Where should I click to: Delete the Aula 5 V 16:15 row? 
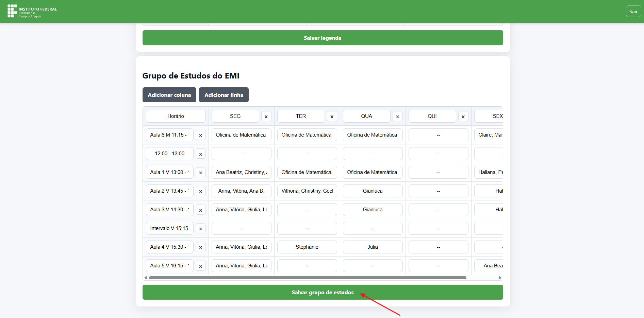(x=201, y=266)
